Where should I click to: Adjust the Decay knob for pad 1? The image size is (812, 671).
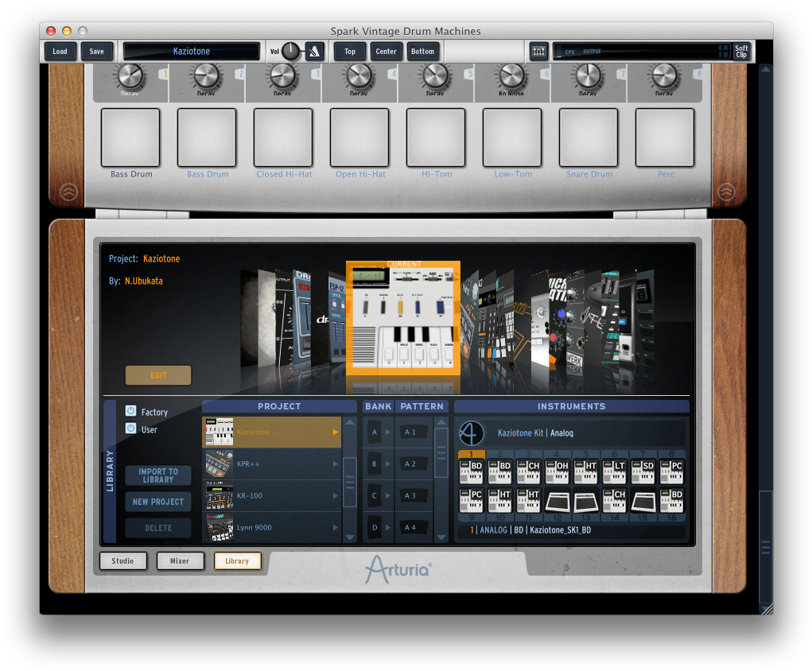(130, 76)
